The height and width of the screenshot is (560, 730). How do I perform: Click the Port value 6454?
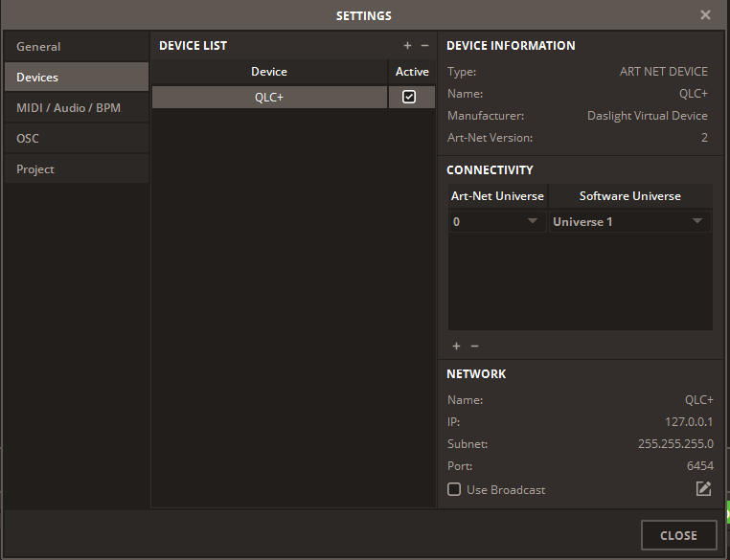point(699,465)
